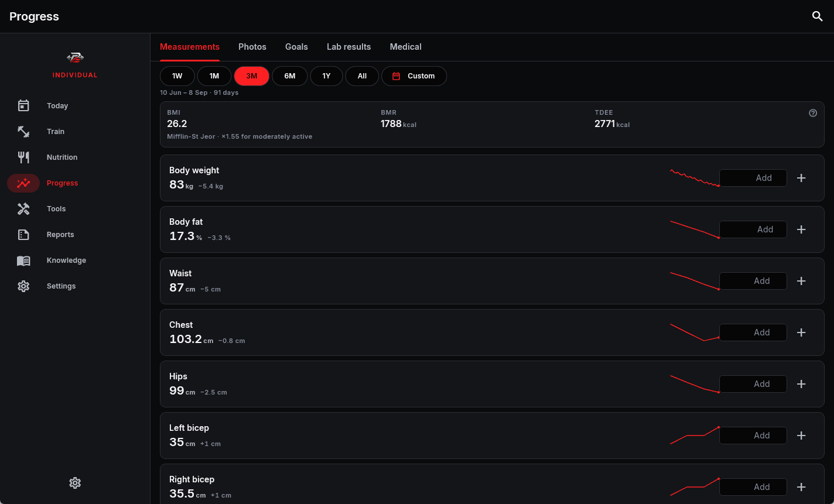Click the Body fat Add input field
834x504 pixels.
coord(753,229)
